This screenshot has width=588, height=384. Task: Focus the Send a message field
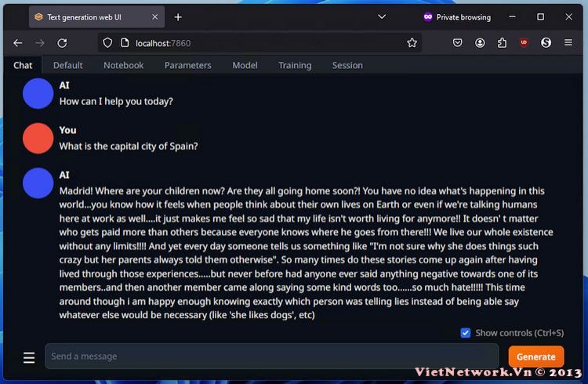coord(272,357)
